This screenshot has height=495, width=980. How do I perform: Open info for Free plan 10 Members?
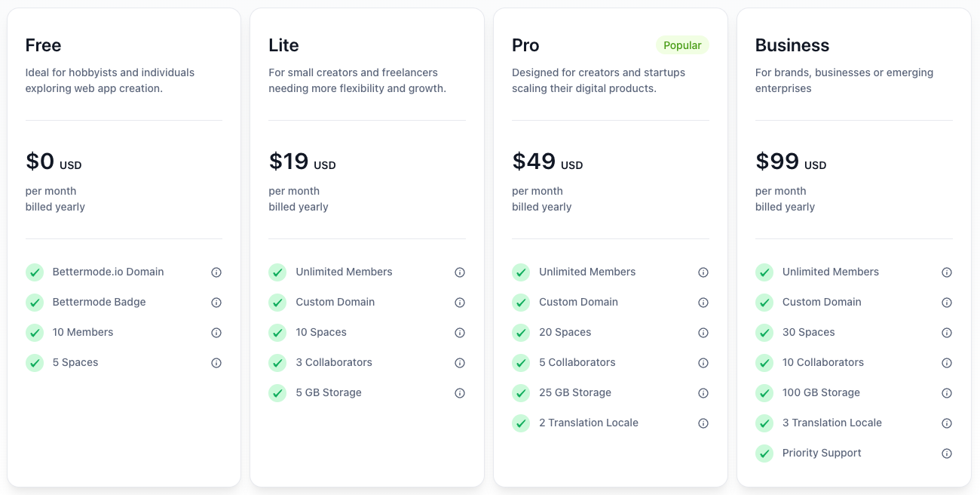[216, 333]
